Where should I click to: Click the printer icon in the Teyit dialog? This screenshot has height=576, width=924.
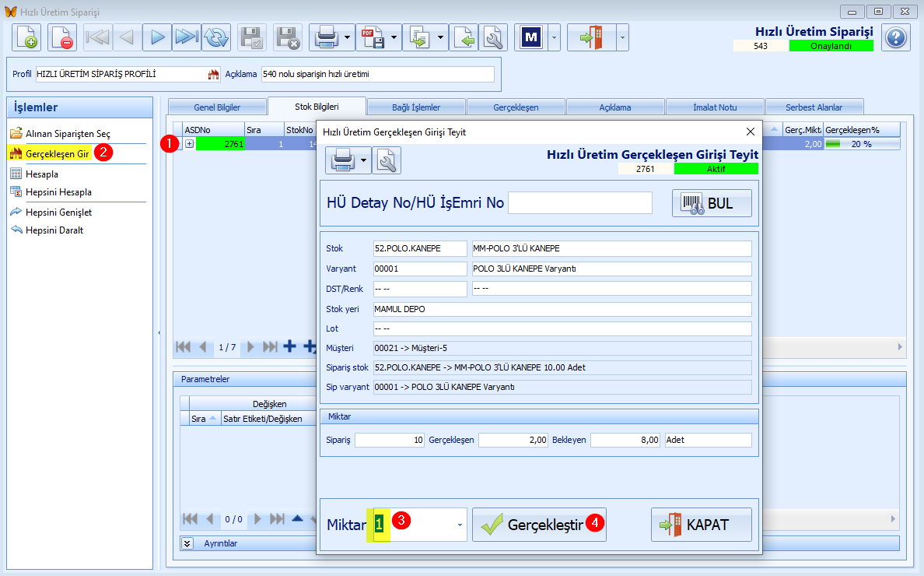(x=343, y=160)
